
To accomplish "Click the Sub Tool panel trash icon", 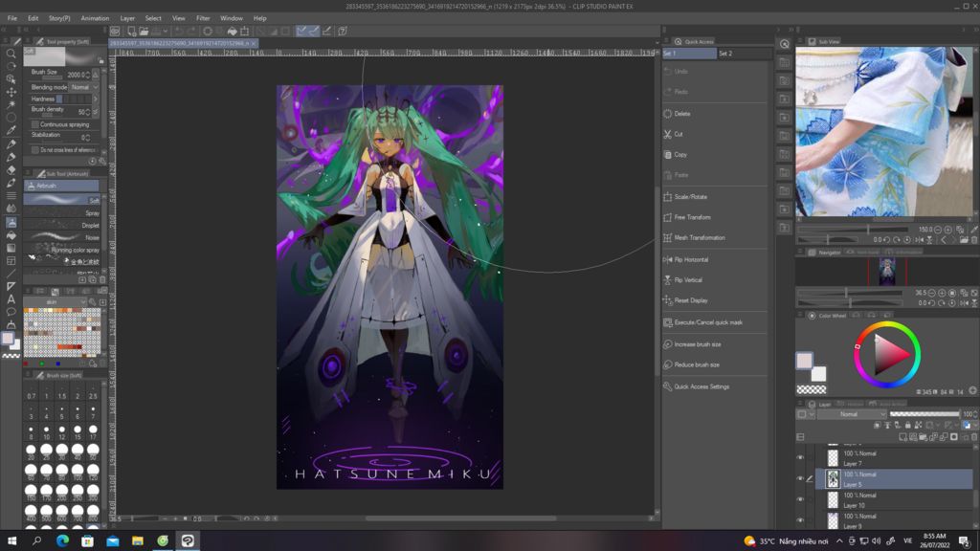I will pyautogui.click(x=102, y=280).
